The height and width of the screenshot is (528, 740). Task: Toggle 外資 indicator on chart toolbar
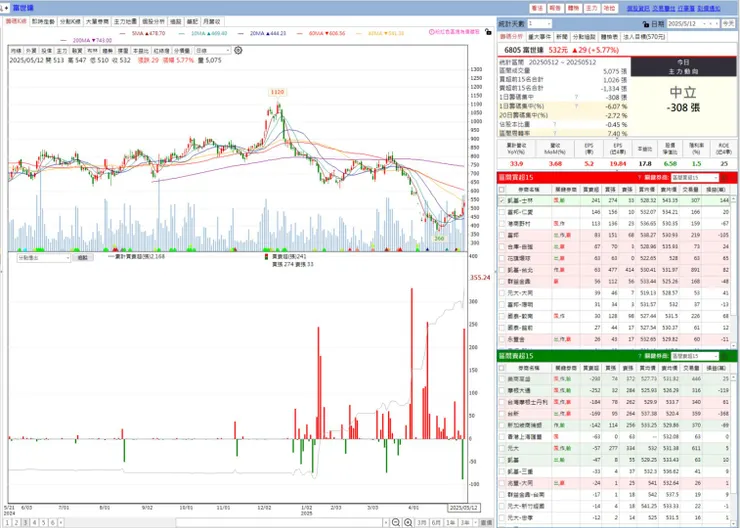tap(31, 50)
